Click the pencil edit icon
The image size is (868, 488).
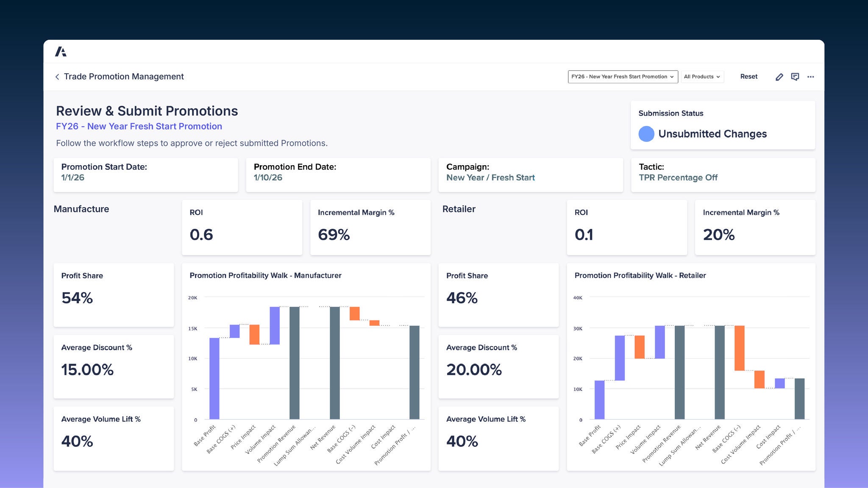pos(779,77)
